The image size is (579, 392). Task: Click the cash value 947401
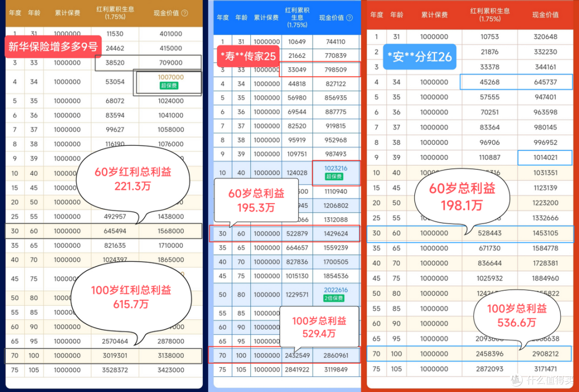pyautogui.click(x=545, y=97)
